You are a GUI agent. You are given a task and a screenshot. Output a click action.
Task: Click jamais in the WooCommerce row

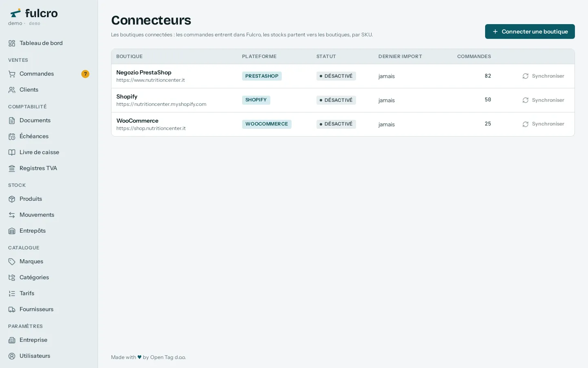pos(386,124)
